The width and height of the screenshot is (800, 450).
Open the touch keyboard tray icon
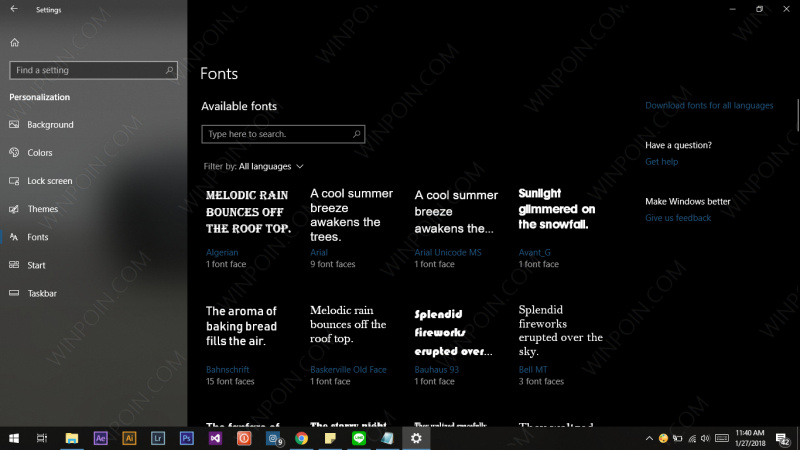pyautogui.click(x=721, y=438)
